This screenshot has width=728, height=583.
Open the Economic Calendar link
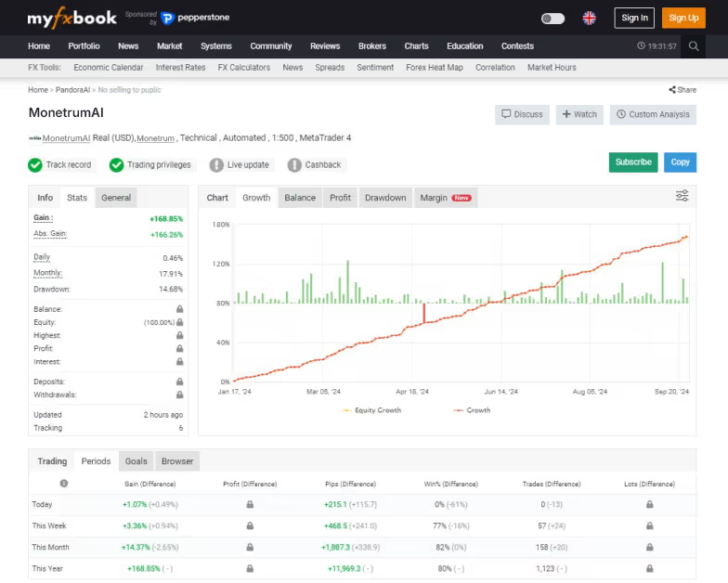pos(109,68)
